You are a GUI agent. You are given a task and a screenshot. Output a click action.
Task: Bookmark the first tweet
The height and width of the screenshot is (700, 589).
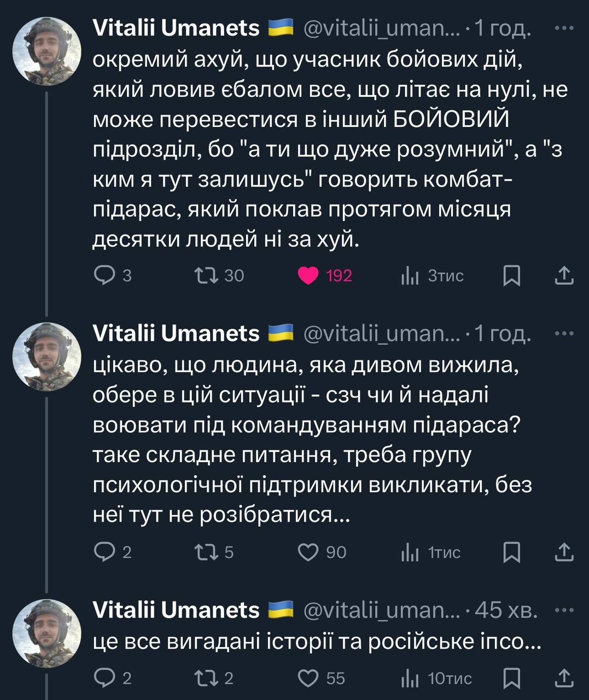[x=511, y=276]
